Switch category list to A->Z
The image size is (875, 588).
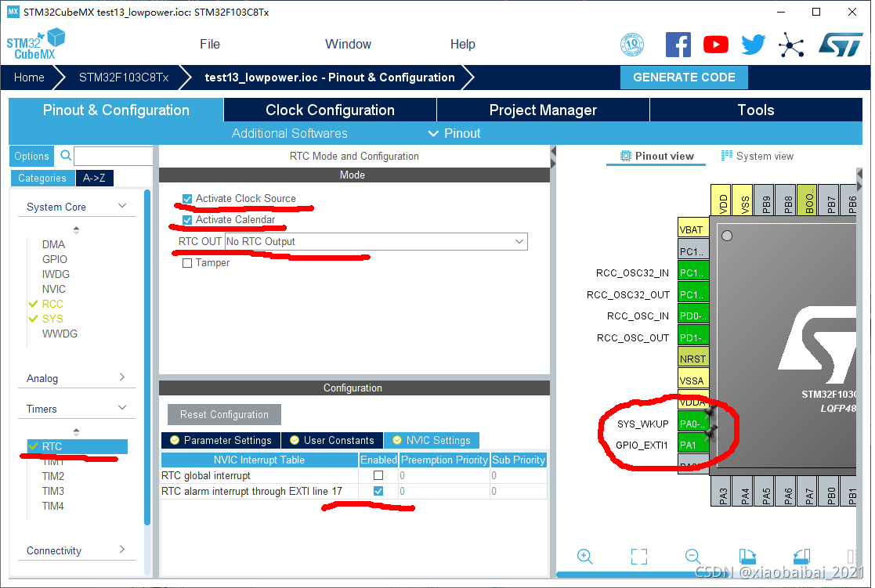(94, 178)
